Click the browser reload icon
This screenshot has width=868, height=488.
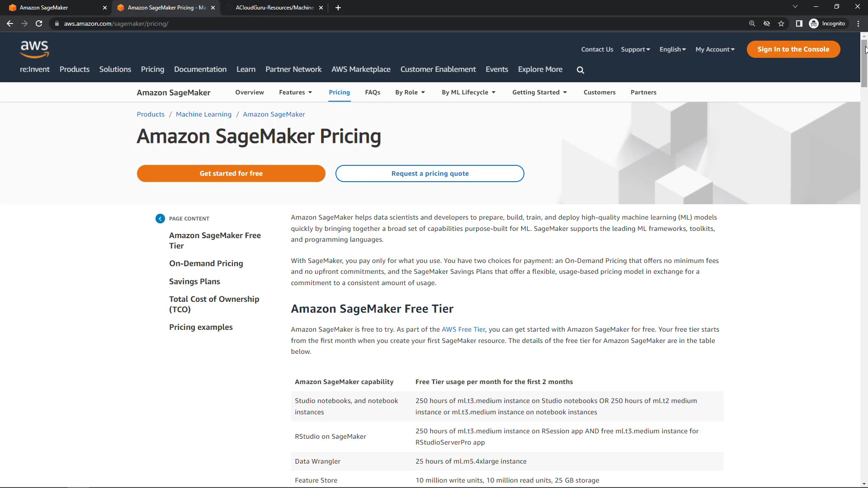[39, 23]
